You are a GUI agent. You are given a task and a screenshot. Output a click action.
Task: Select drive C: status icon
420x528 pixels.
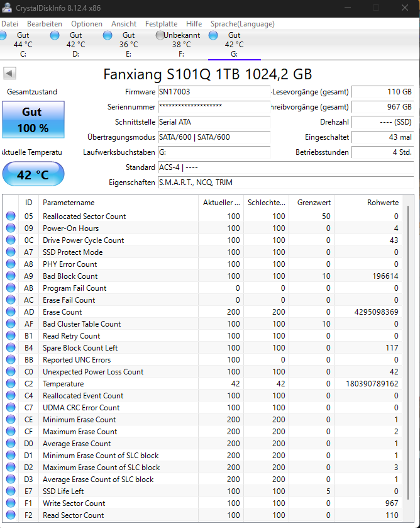point(3,35)
